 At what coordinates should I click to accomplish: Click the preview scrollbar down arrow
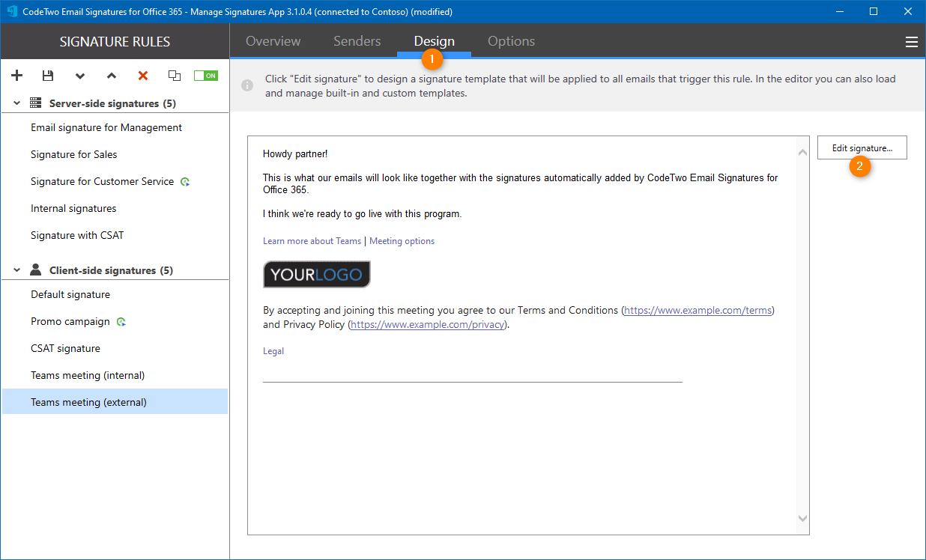coord(802,518)
